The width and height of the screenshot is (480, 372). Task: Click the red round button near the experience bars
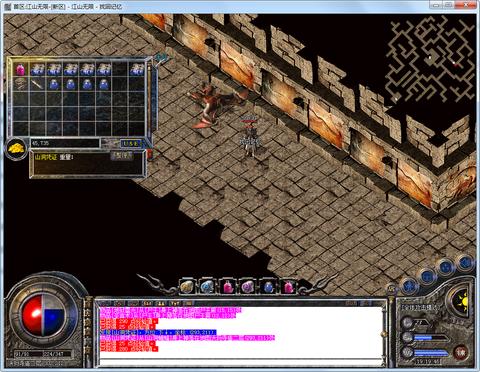click(461, 352)
